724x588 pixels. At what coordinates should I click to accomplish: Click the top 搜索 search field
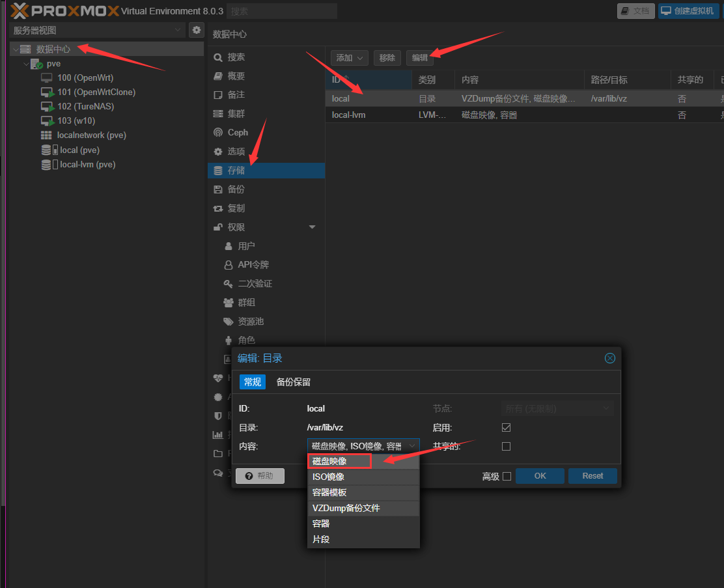pyautogui.click(x=283, y=11)
